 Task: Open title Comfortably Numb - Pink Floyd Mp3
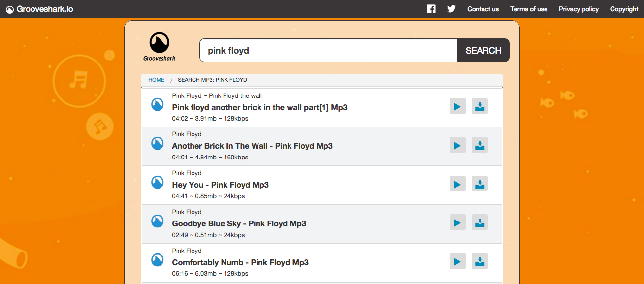pos(240,262)
